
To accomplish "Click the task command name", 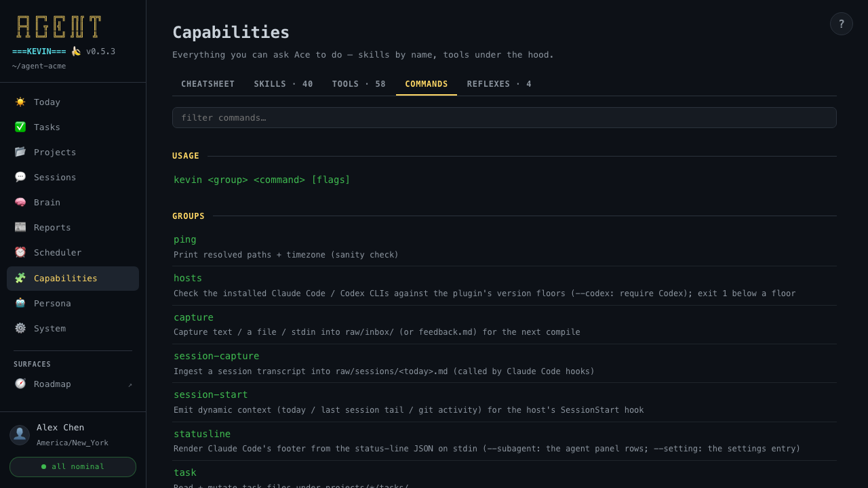I will click(x=185, y=472).
